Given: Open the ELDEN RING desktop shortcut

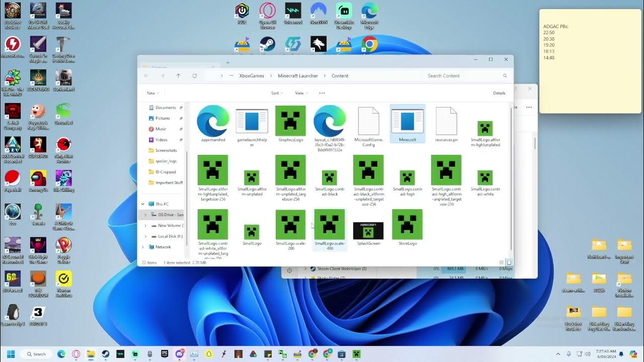Looking at the screenshot, I should 38,80.
